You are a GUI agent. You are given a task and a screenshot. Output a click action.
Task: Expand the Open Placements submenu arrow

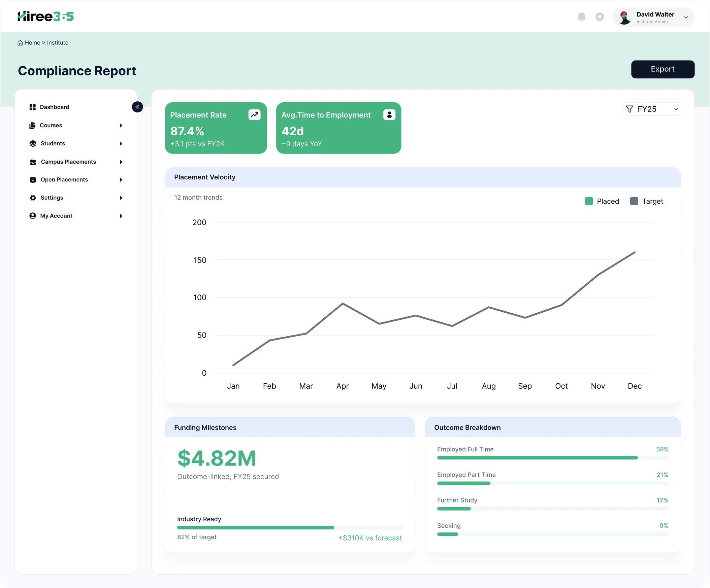(x=121, y=180)
